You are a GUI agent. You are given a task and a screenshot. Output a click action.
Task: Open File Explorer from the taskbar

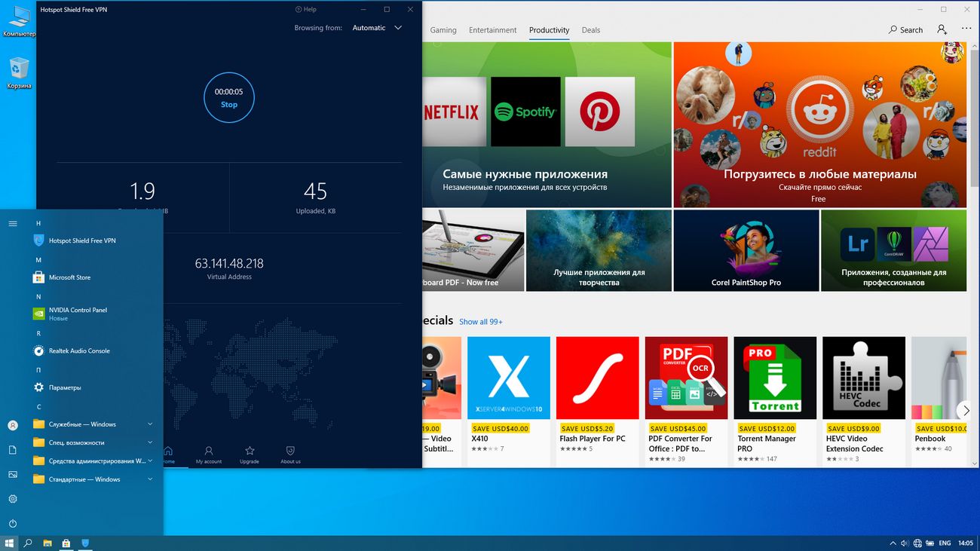click(47, 543)
